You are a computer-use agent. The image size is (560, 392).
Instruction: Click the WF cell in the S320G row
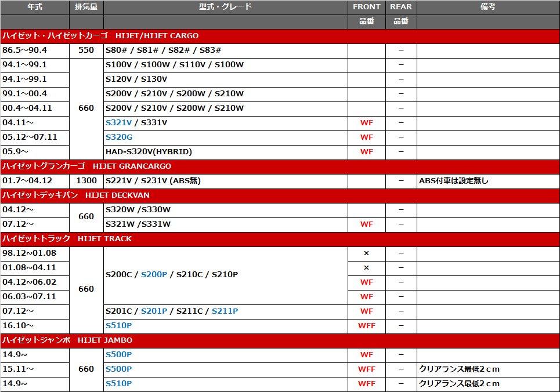[367, 137]
